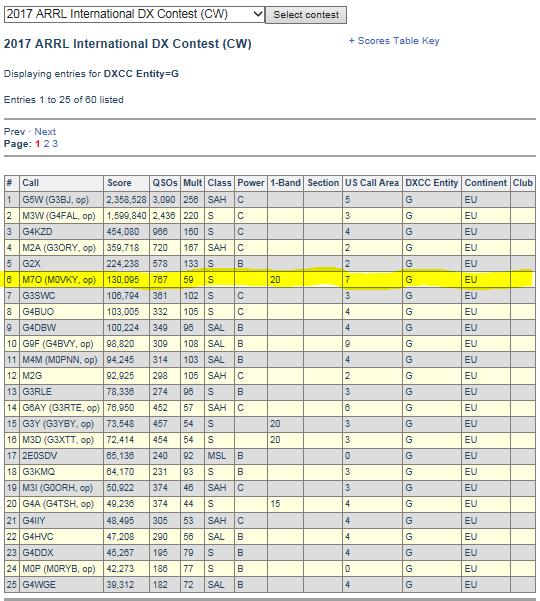Select call M3W (G4FAL, op)
The height and width of the screenshot is (601, 540).
pyautogui.click(x=59, y=216)
